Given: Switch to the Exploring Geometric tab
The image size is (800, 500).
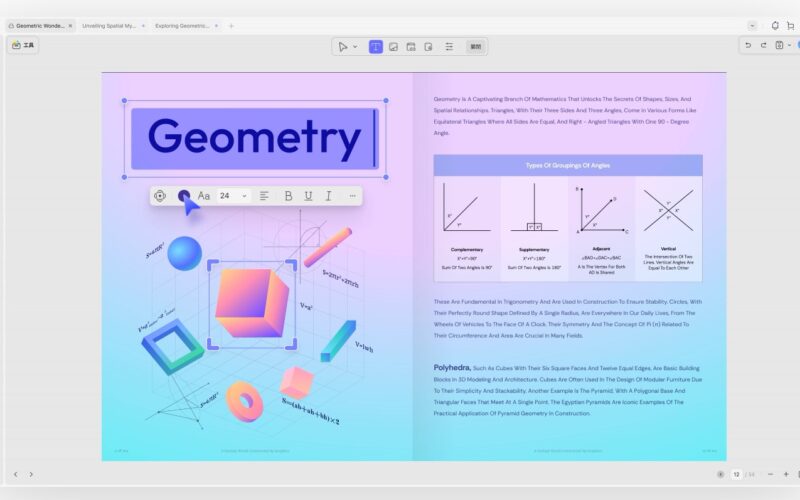Looking at the screenshot, I should point(182,25).
